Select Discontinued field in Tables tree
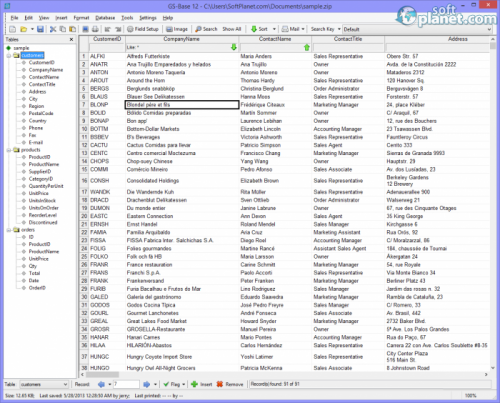 click(43, 222)
